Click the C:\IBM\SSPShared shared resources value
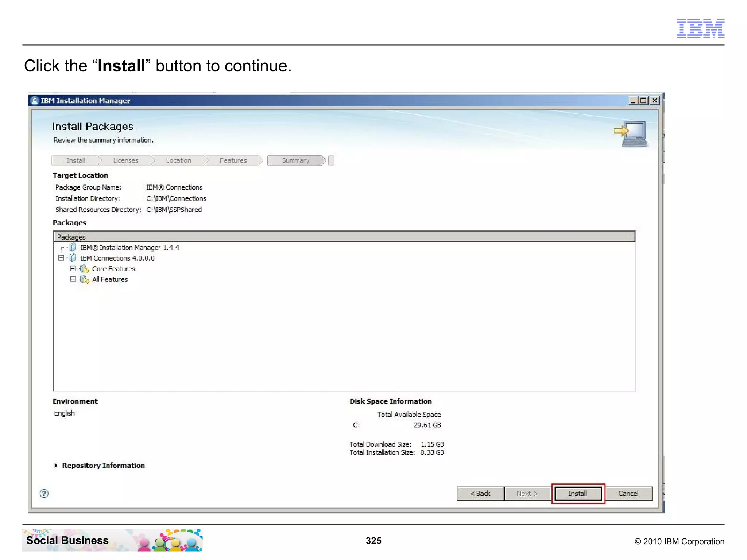Viewport: 747px width, 560px height. coord(174,210)
